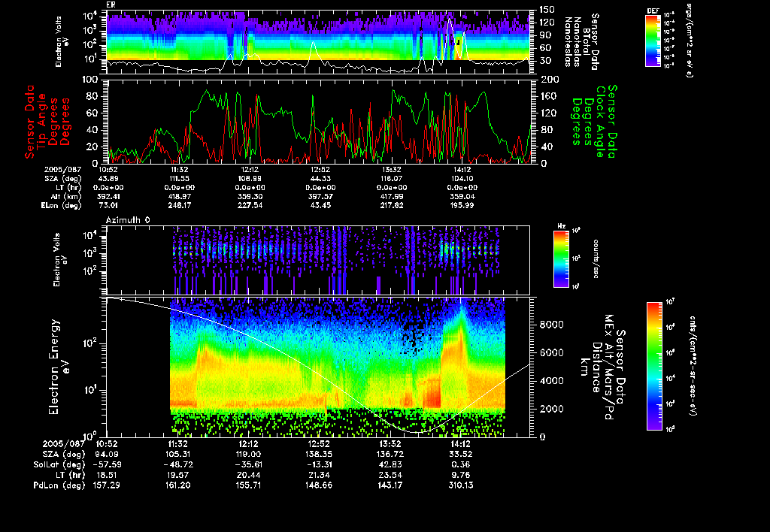Select SZA value 105.31

point(177,455)
